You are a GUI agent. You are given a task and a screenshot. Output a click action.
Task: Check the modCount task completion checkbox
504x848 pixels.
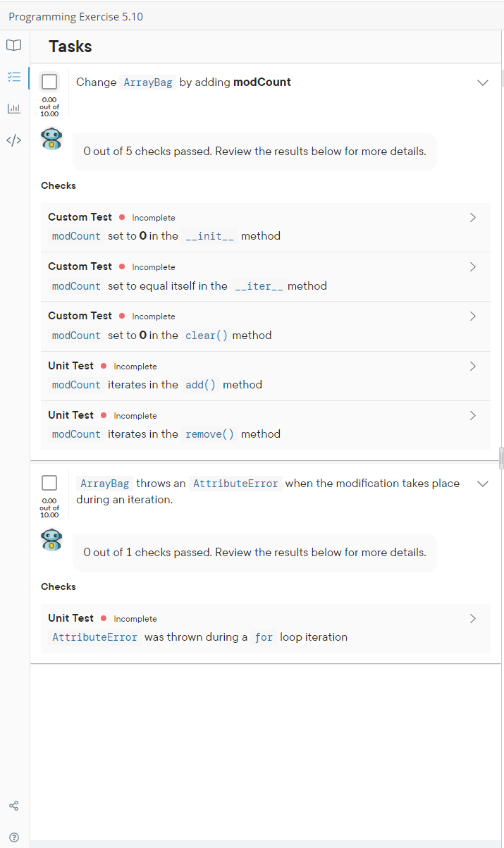coord(49,81)
